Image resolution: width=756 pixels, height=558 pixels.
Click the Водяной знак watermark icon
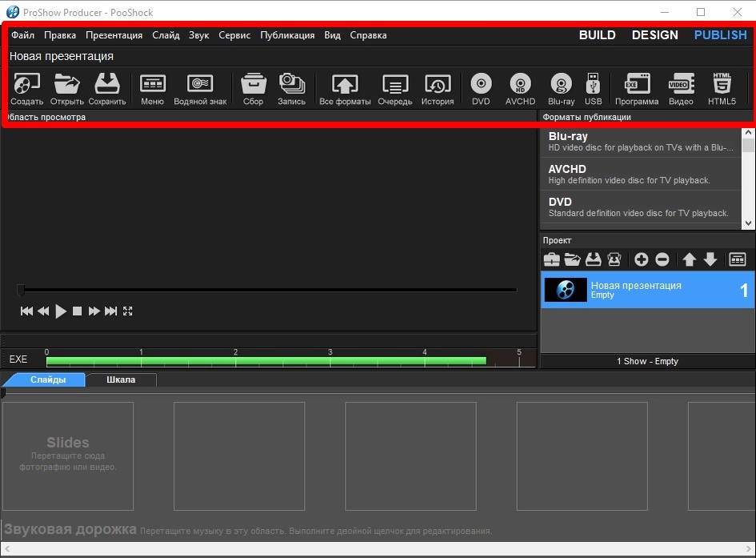tap(200, 89)
